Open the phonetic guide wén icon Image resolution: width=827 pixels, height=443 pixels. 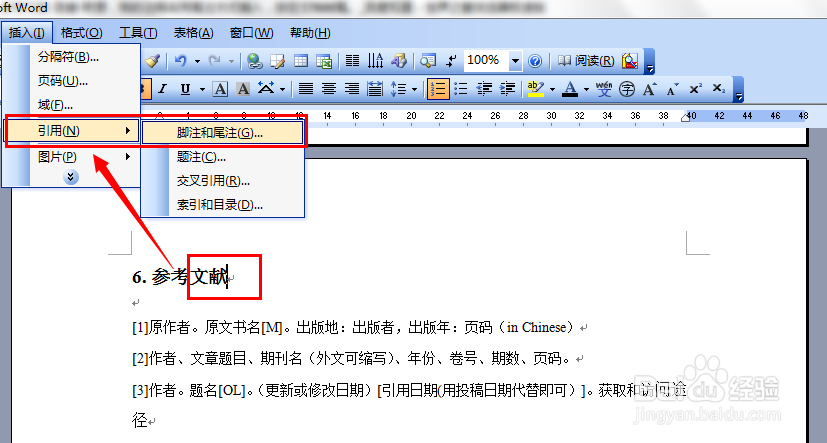click(x=604, y=89)
